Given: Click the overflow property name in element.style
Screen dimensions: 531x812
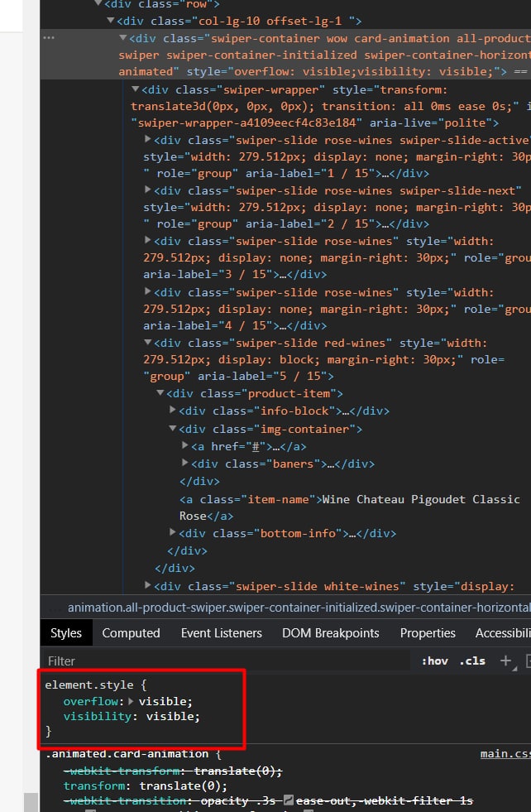Looking at the screenshot, I should click(91, 701).
